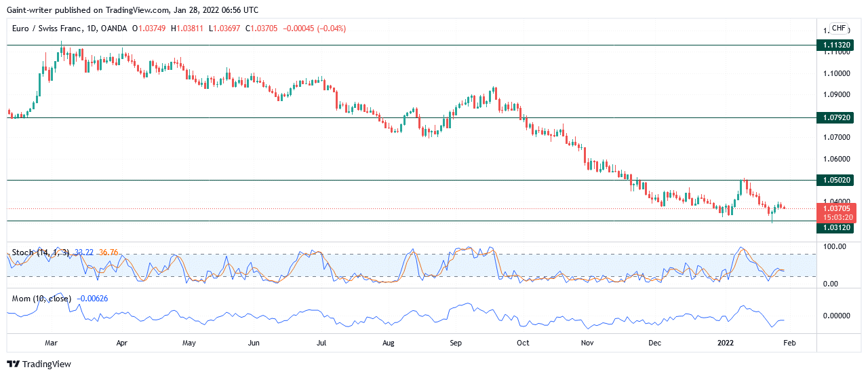Click the 100.00 Stoch scale label
868x376 pixels.
(833, 246)
